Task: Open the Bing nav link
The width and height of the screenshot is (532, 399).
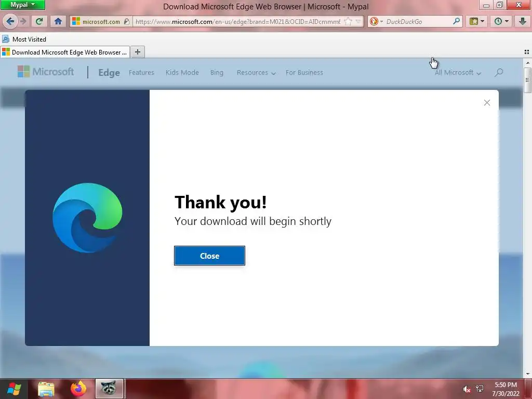Action: [217, 73]
